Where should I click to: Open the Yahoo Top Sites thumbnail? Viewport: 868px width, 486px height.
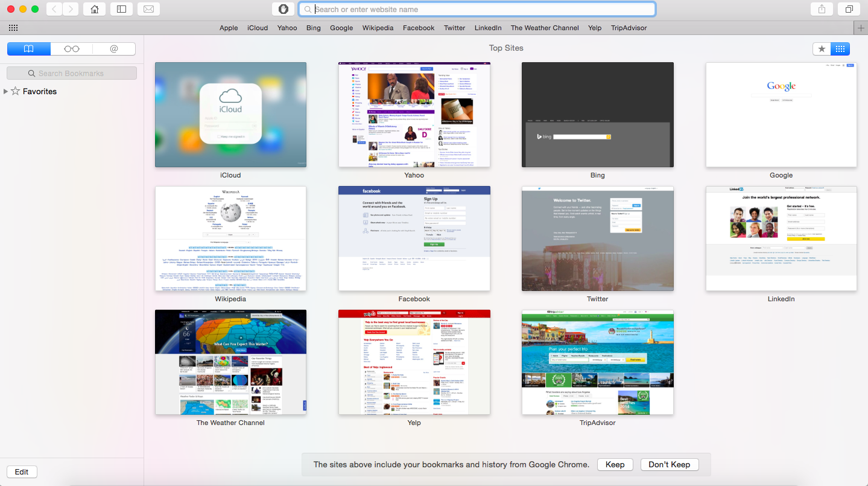[x=414, y=115]
